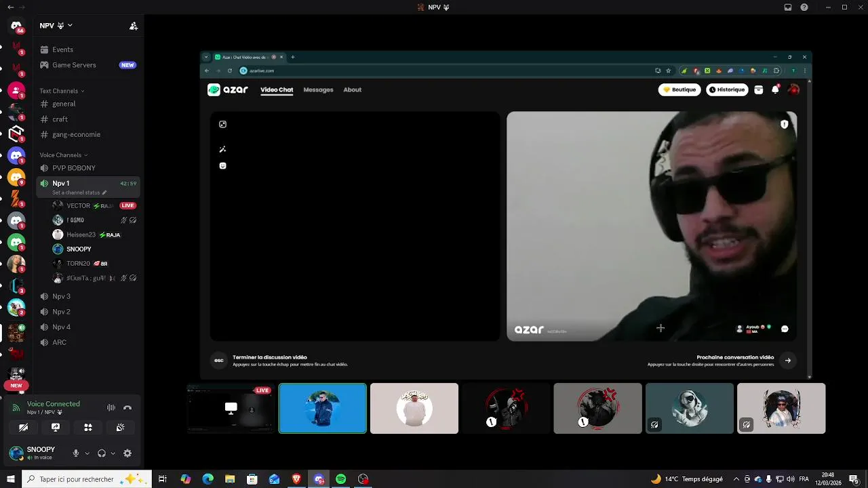The width and height of the screenshot is (868, 488).
Task: Select the LIVE stream thumbnail tile
Action: click(x=231, y=408)
